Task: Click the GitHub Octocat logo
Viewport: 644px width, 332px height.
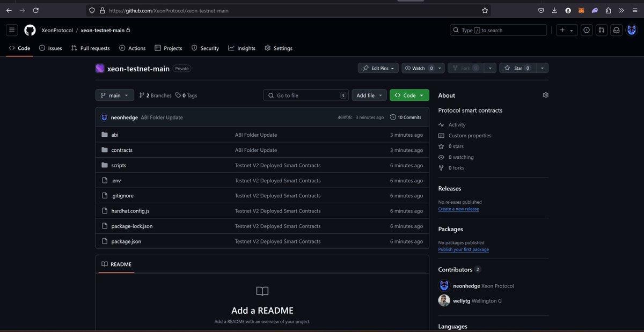Action: tap(30, 31)
